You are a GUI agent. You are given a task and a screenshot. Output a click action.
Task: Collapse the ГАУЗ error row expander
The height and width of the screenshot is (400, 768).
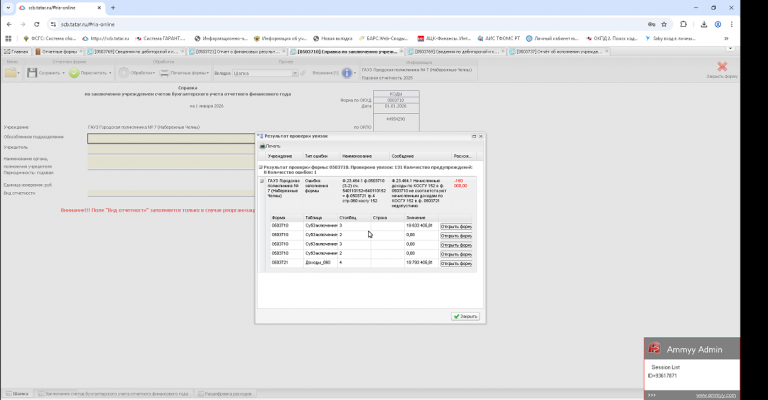[x=262, y=181]
